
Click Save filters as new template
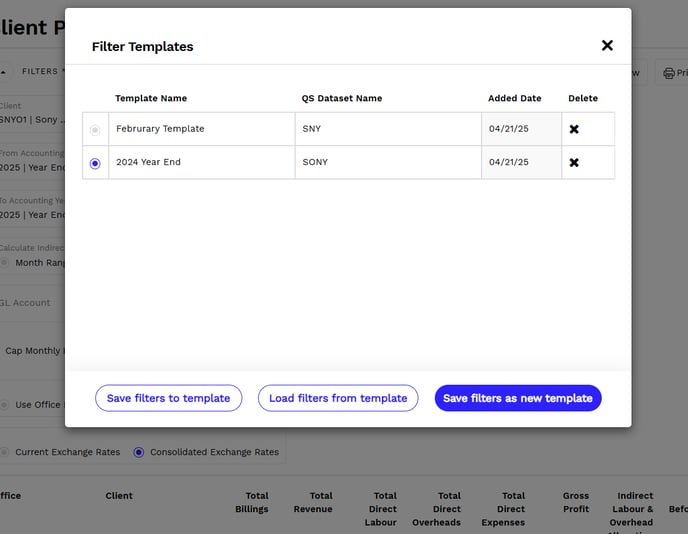(x=518, y=398)
